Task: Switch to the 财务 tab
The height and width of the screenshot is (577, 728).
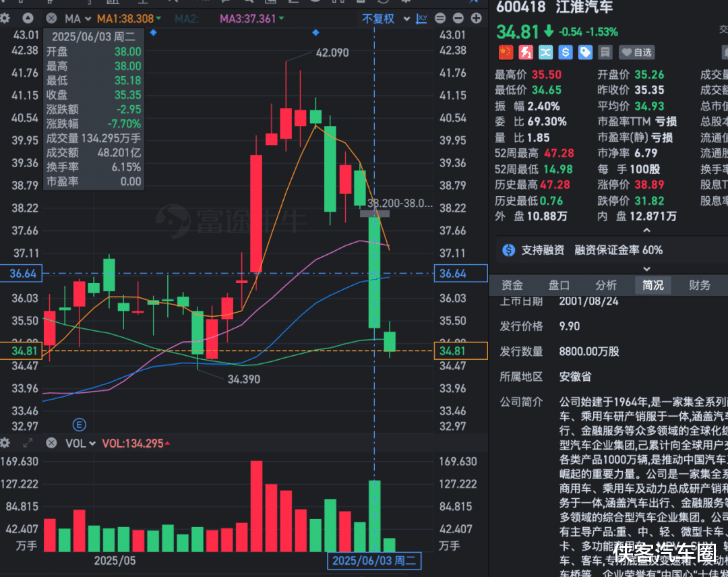Action: (x=700, y=285)
